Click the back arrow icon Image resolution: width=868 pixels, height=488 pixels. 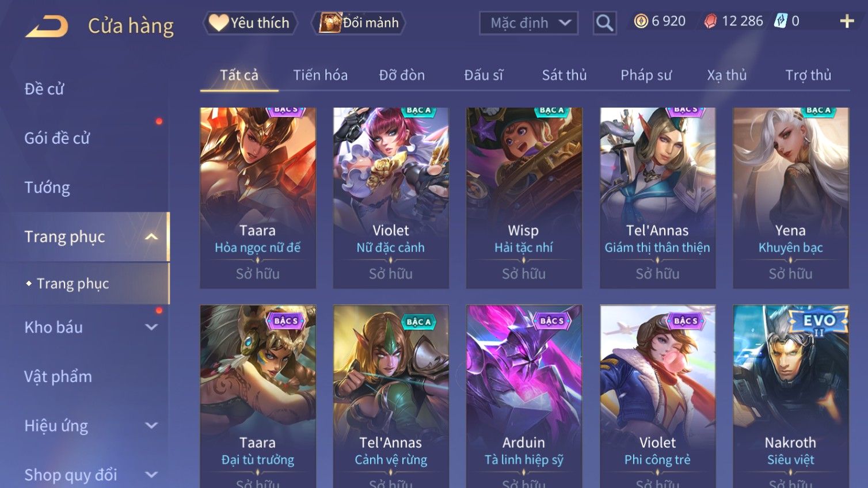pos(47,26)
